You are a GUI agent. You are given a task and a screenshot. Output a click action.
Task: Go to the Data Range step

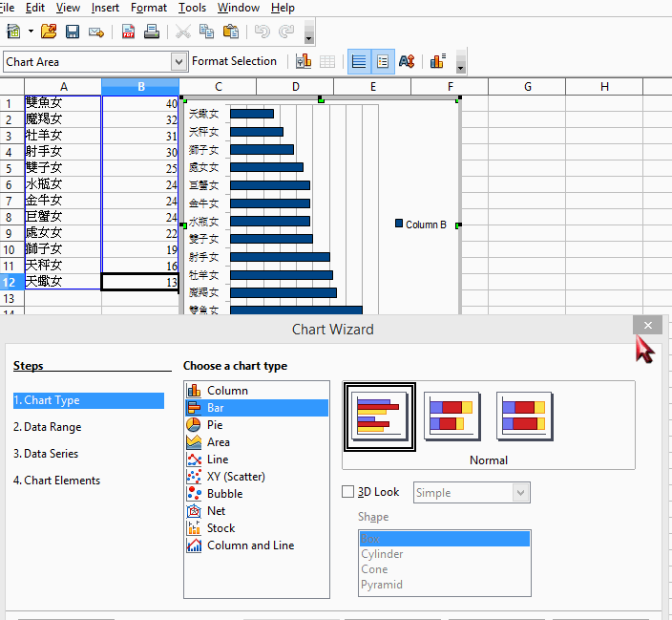52,427
